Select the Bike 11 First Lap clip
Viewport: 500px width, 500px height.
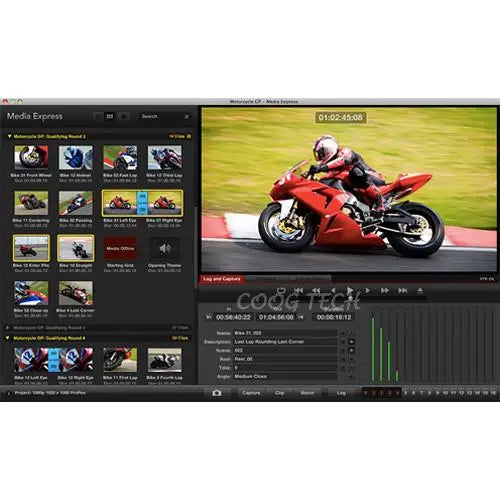120,360
